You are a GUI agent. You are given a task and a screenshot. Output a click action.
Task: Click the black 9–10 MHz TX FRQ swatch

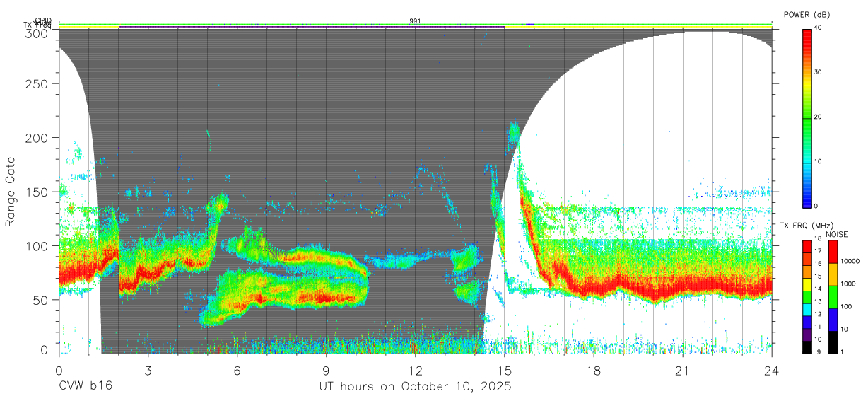807,347
